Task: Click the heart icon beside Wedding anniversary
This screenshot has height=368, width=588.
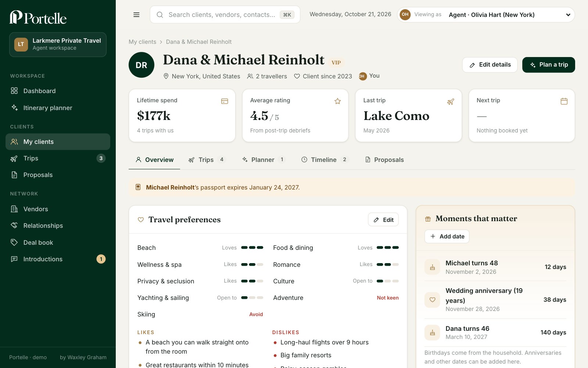Action: click(x=433, y=300)
